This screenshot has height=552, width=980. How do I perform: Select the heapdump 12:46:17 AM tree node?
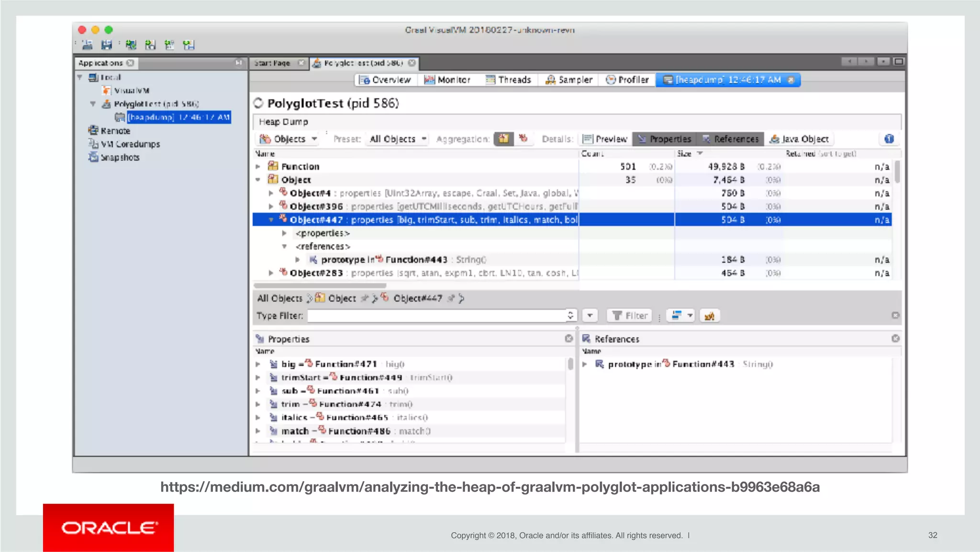[178, 117]
